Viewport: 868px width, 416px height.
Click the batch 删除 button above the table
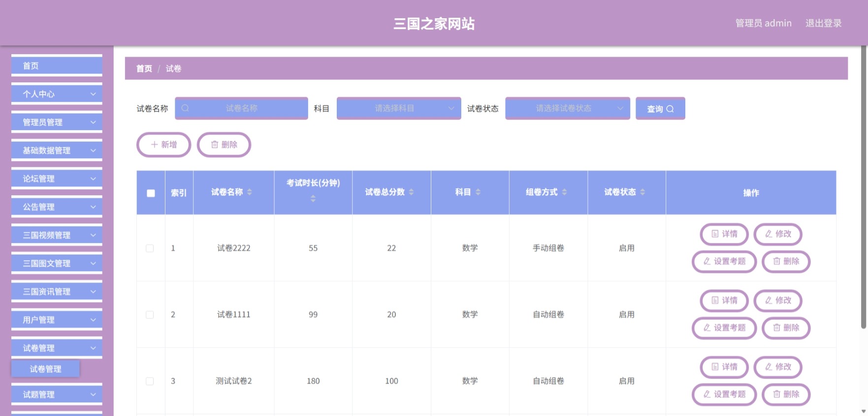224,145
